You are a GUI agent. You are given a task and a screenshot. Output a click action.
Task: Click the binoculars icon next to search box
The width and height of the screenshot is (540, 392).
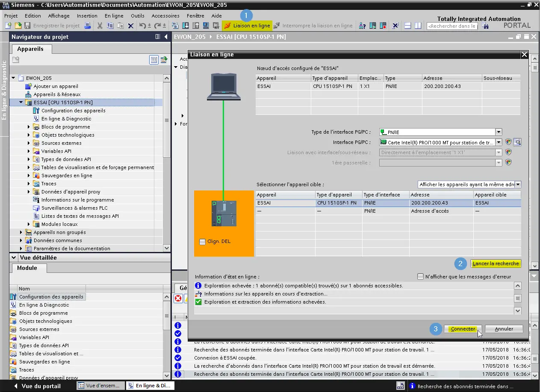485,26
